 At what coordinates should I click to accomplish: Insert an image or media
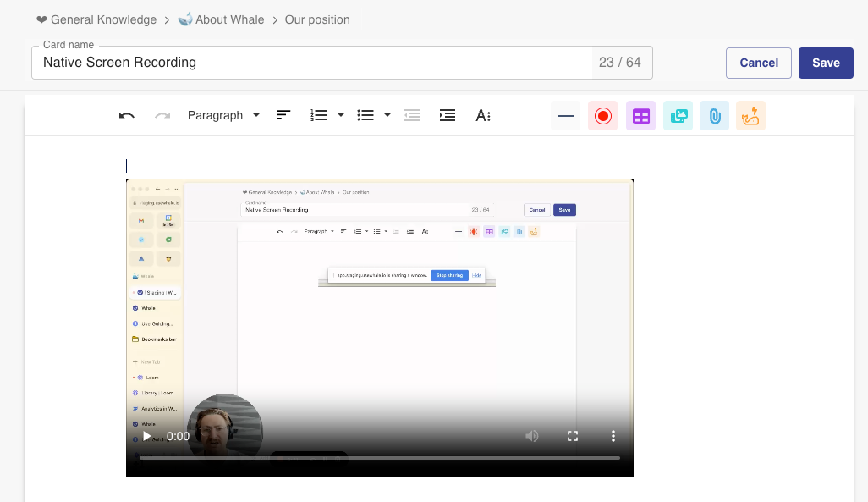678,116
